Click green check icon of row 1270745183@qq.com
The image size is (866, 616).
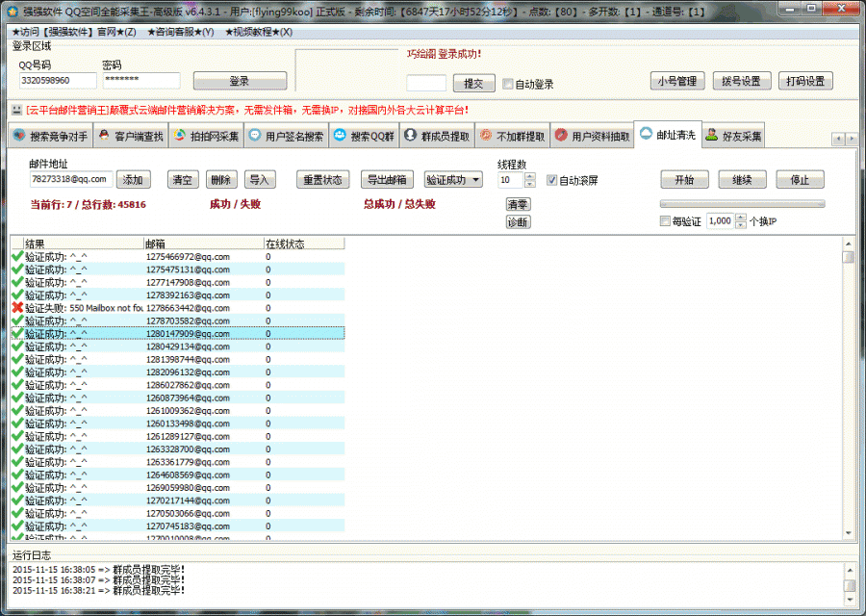[17, 526]
